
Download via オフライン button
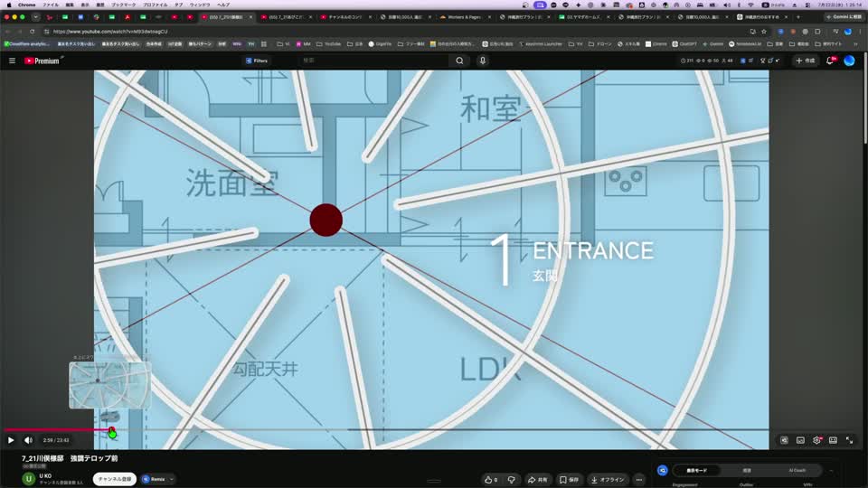pos(608,480)
